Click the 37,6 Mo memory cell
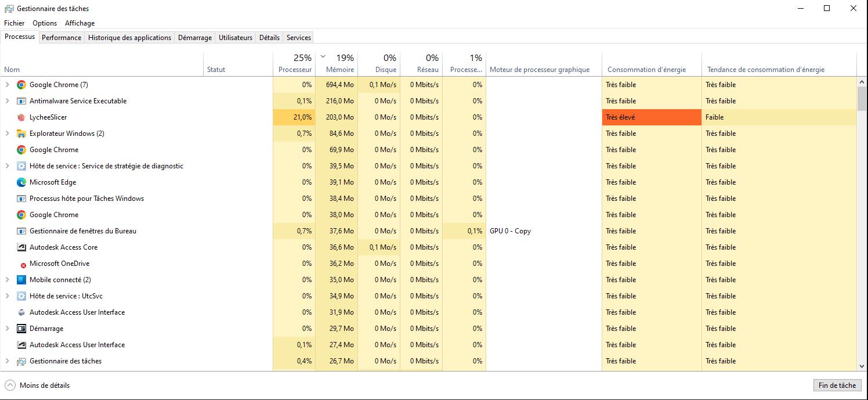Viewport: 868px width, 400px height. click(x=337, y=231)
